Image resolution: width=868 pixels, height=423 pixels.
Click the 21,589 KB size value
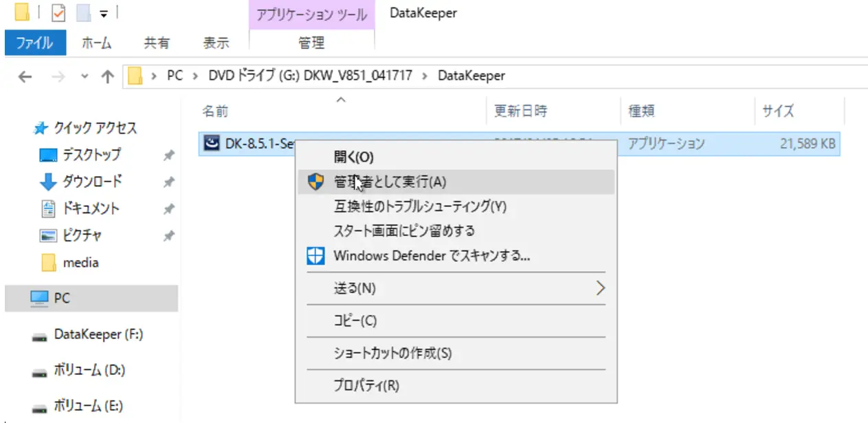808,144
